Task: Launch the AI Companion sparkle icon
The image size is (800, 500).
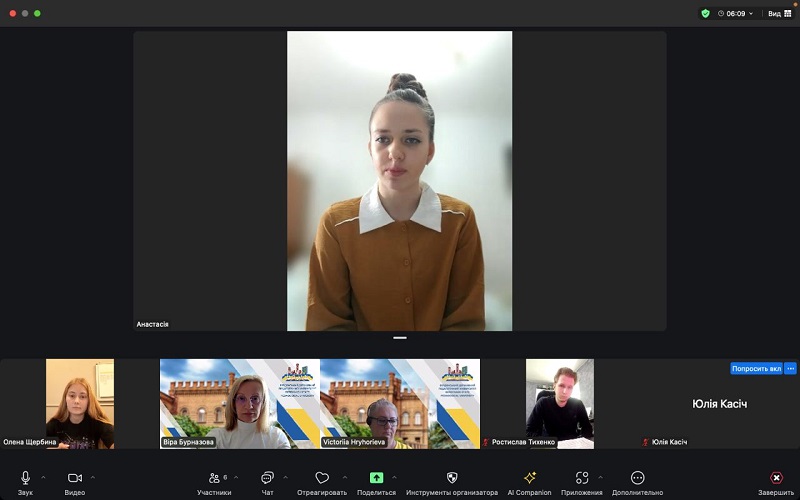Action: point(529,479)
